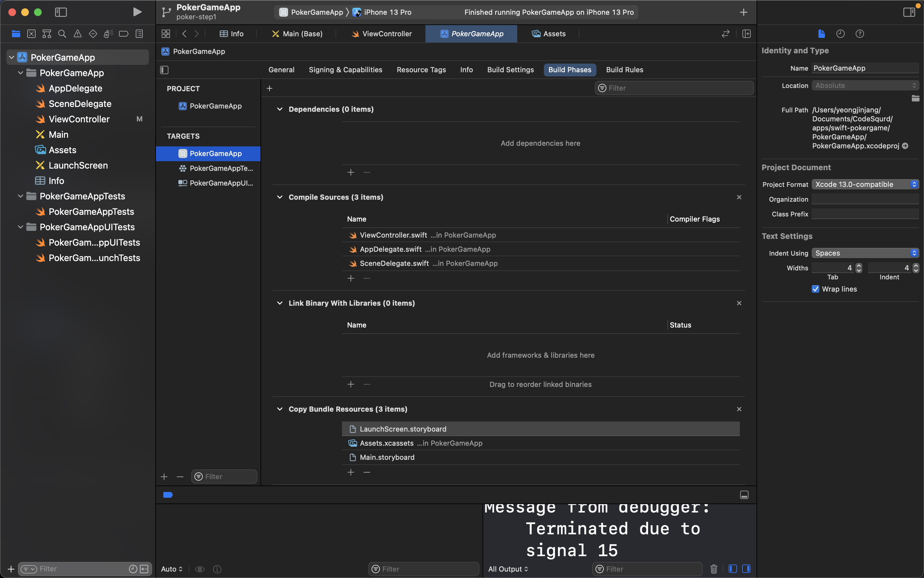924x578 pixels.
Task: Open the All Output console dropdown
Action: pyautogui.click(x=508, y=569)
